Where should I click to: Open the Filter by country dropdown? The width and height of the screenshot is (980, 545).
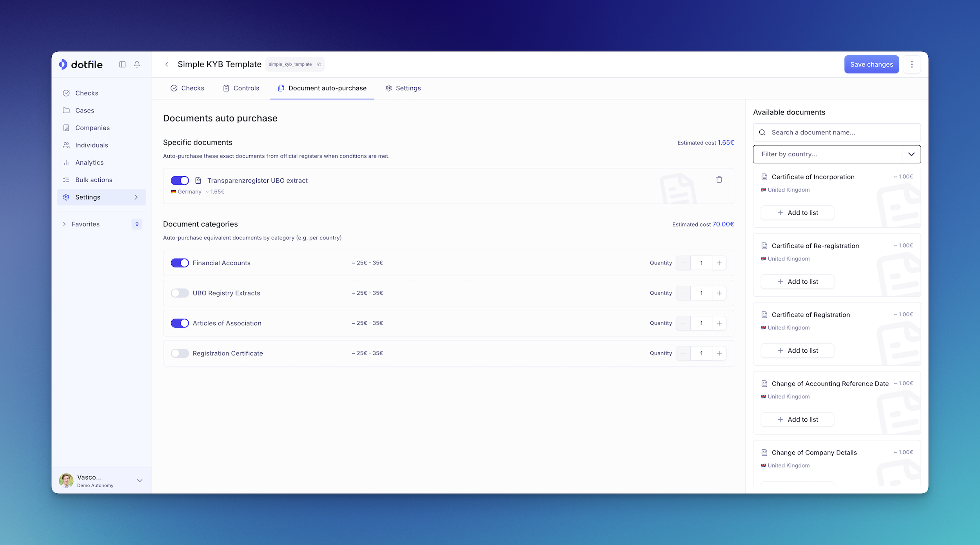point(837,154)
